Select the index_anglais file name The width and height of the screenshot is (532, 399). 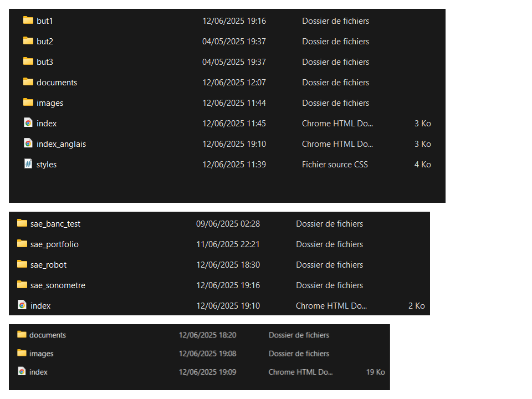[61, 144]
